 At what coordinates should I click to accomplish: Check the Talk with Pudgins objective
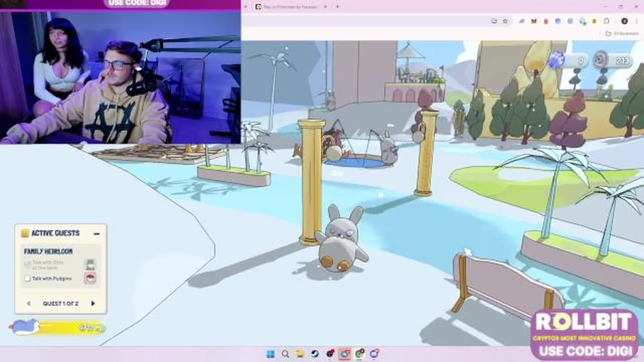28,278
